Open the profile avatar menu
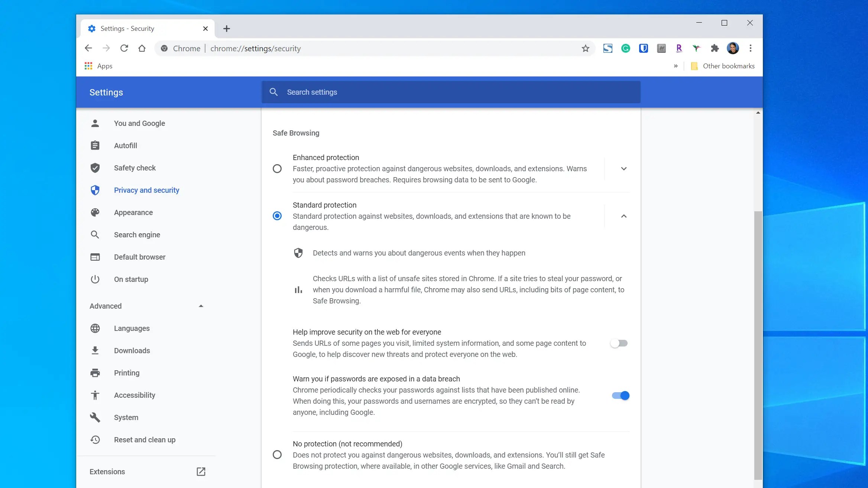The height and width of the screenshot is (488, 868). pos(733,48)
